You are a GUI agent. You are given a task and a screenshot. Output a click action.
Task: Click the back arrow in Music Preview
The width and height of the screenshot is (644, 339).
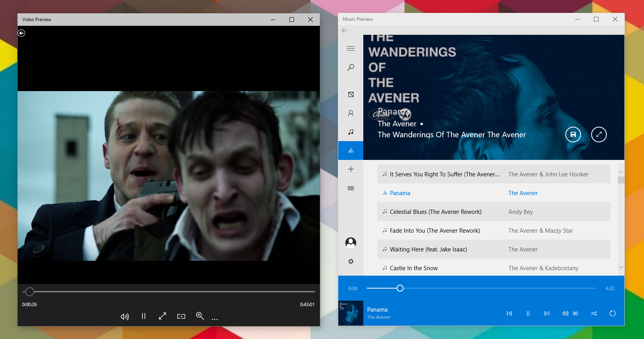point(344,30)
